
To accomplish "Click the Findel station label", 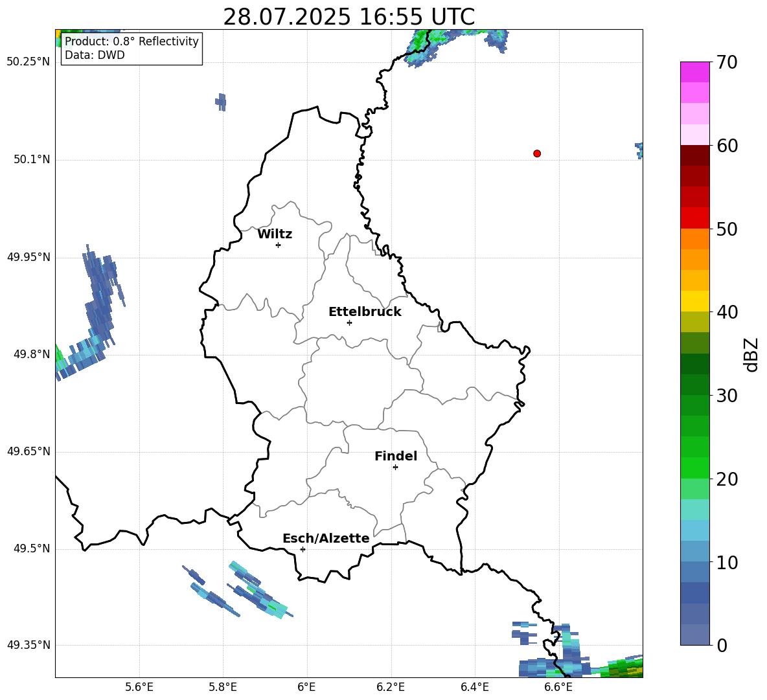I will coord(396,456).
